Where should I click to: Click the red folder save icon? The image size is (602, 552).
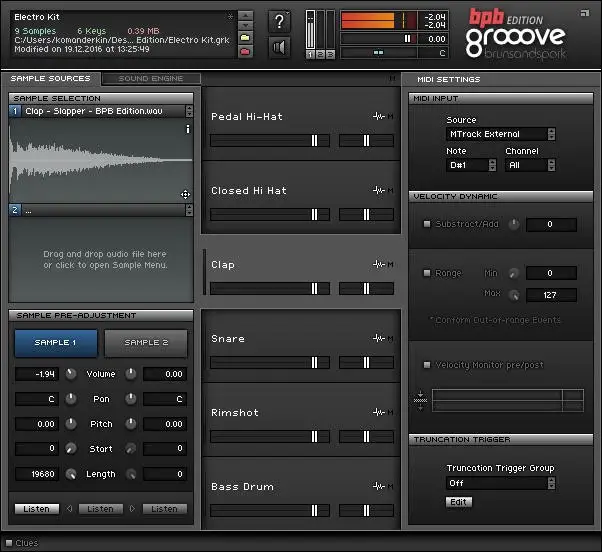click(x=245, y=50)
